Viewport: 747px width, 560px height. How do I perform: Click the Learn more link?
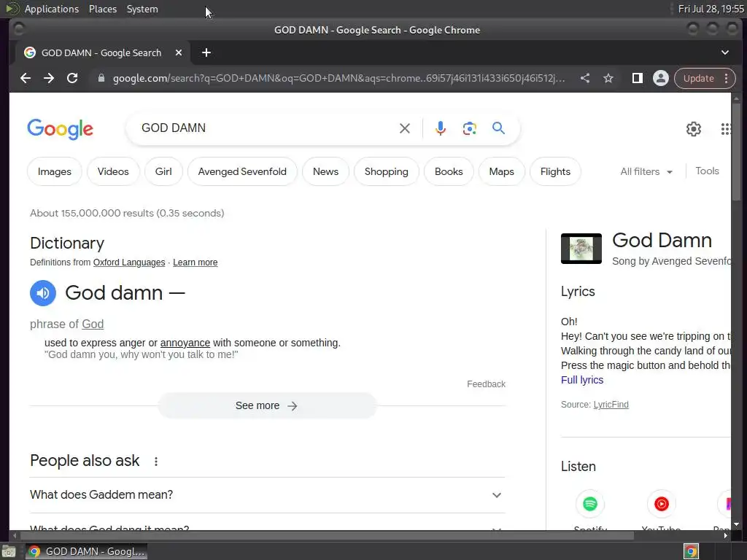click(x=196, y=262)
